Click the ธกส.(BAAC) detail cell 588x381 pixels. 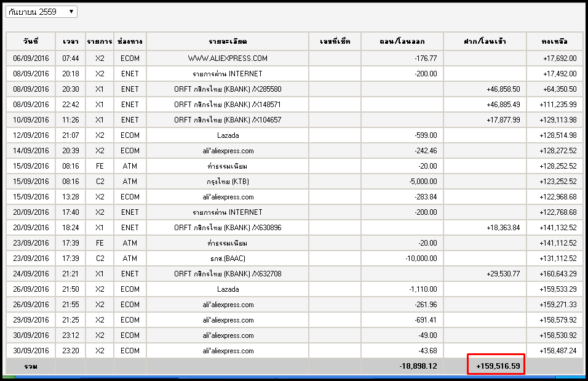[228, 259]
